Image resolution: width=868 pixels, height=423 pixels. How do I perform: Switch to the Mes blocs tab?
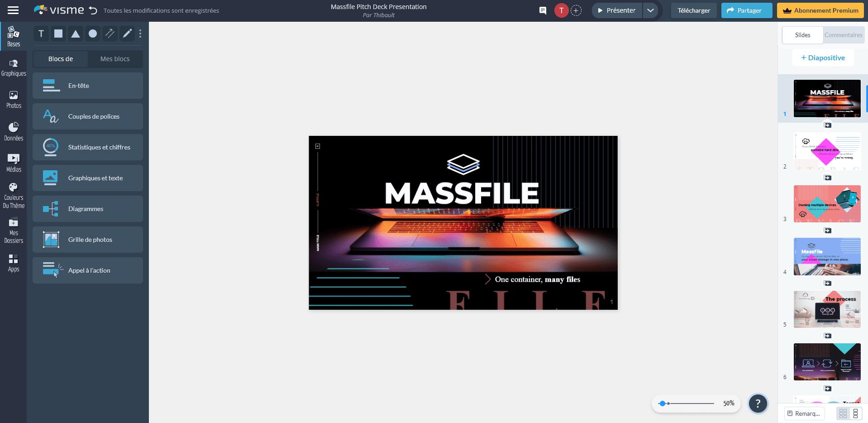[x=114, y=58]
